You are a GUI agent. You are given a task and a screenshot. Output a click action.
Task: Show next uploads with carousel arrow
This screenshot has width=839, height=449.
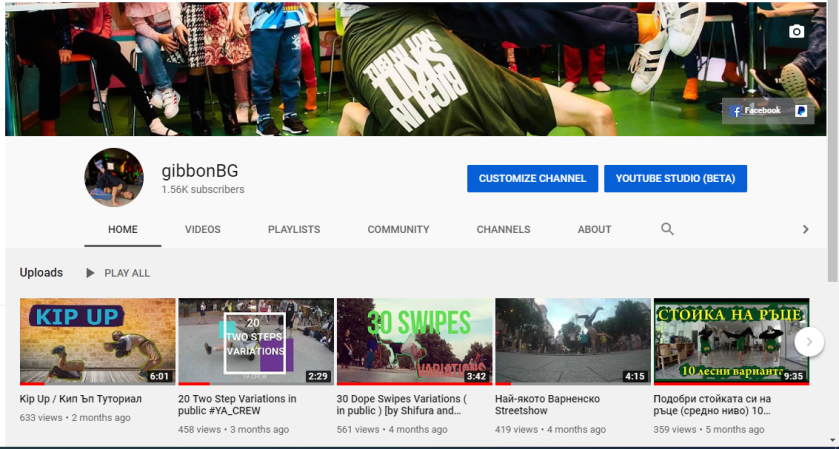click(808, 342)
